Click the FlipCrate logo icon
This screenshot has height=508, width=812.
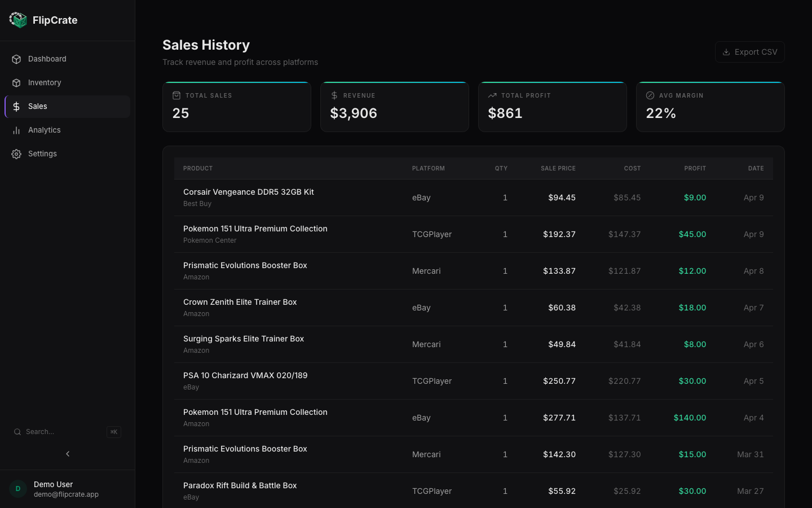click(x=18, y=20)
